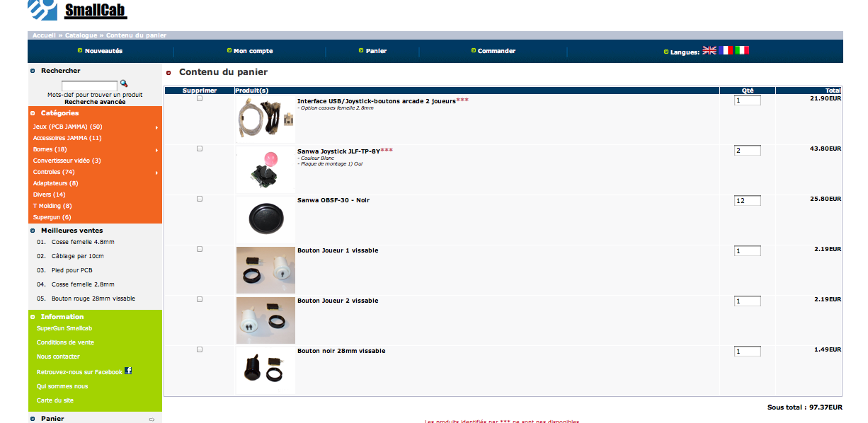Viewport: 868px width, 423px height.
Task: Open the Nouveautés menu item
Action: point(103,51)
